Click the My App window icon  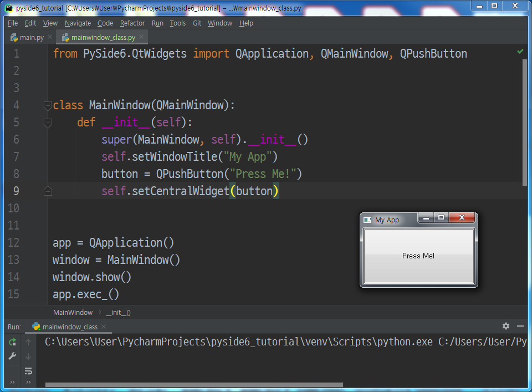(367, 220)
